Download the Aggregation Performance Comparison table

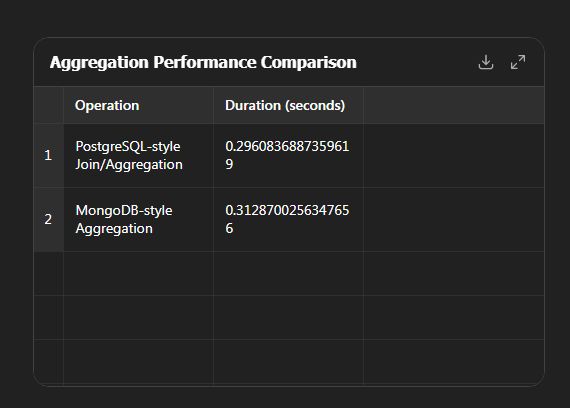coord(486,62)
